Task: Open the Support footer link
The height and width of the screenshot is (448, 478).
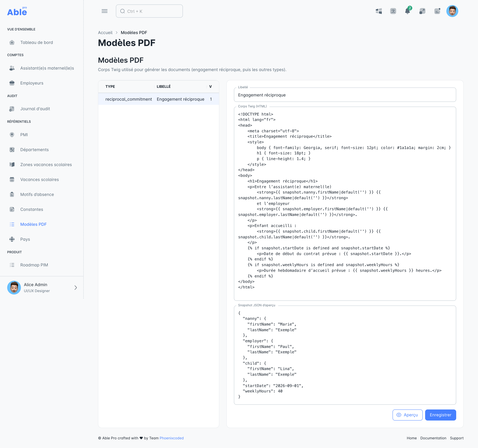Action: (x=457, y=438)
